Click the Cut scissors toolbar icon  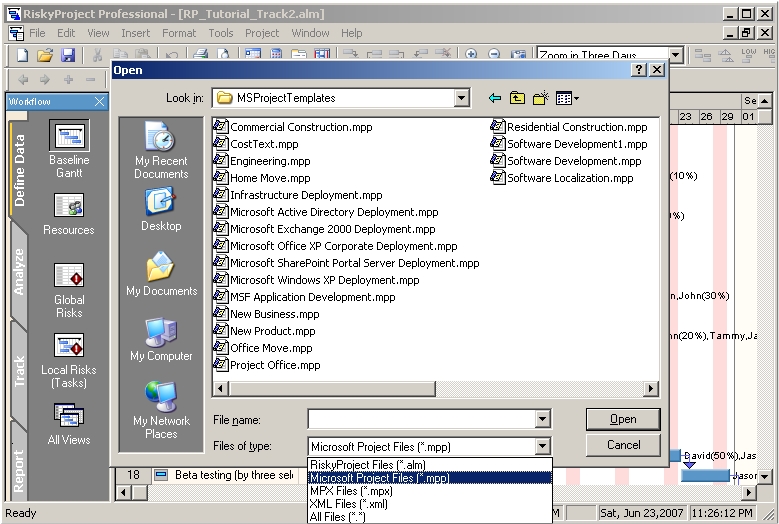point(97,55)
